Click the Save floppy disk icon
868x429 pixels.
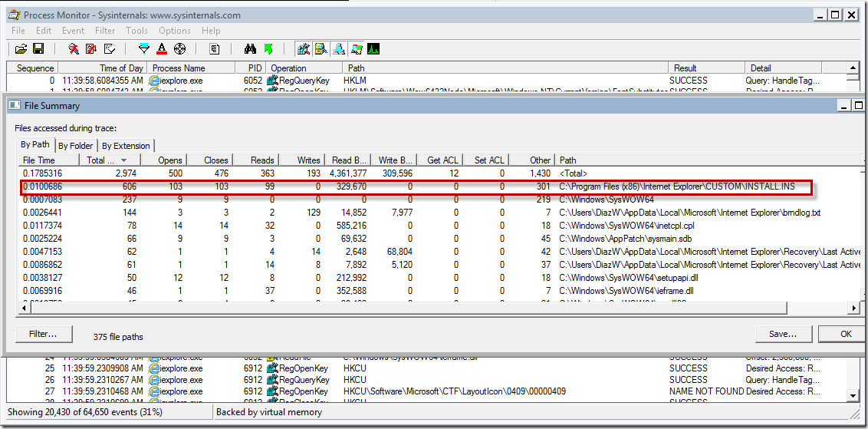click(38, 49)
